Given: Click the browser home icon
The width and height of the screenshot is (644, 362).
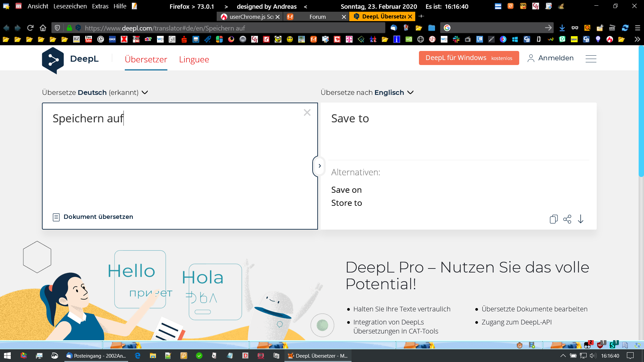Looking at the screenshot, I should (43, 28).
